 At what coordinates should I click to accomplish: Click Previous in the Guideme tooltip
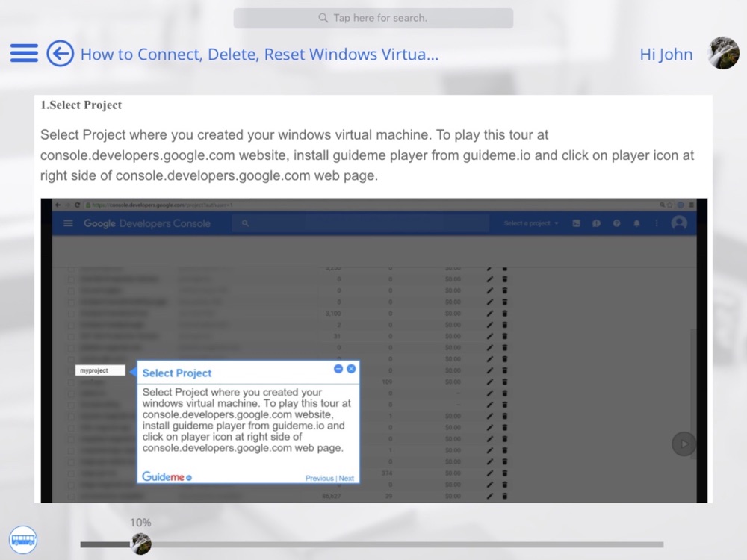point(319,478)
